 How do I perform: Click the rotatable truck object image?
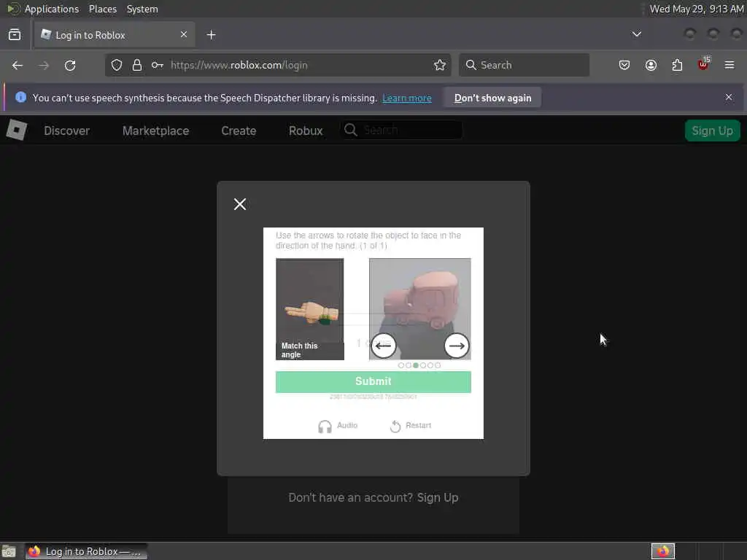419,309
